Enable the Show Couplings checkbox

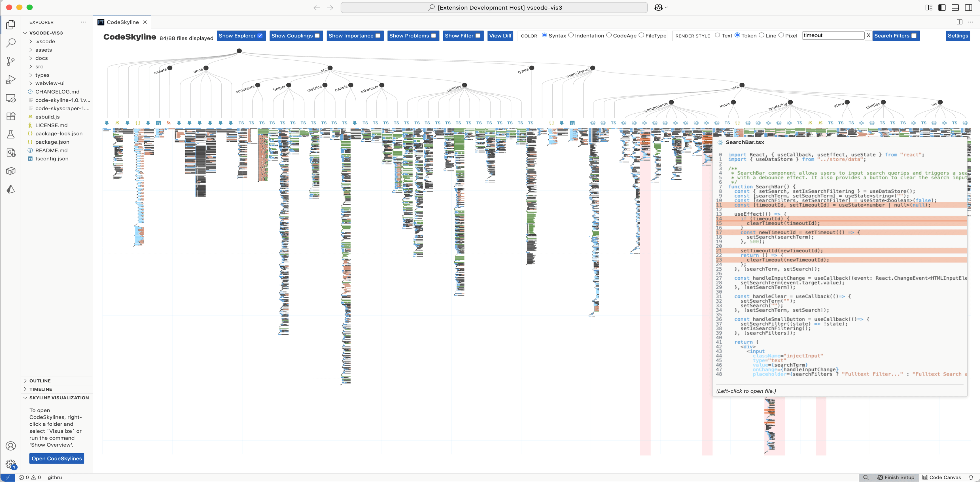pyautogui.click(x=317, y=36)
